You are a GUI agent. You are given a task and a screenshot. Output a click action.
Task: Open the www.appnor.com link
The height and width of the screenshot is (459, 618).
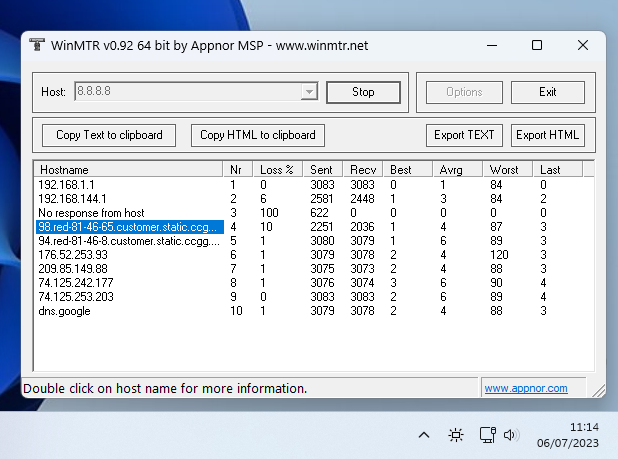click(525, 388)
